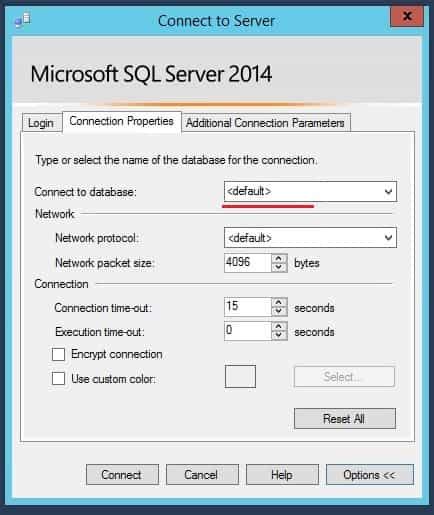Open the Additional Connection Parameters tab
Image resolution: width=434 pixels, height=515 pixels.
tap(265, 123)
